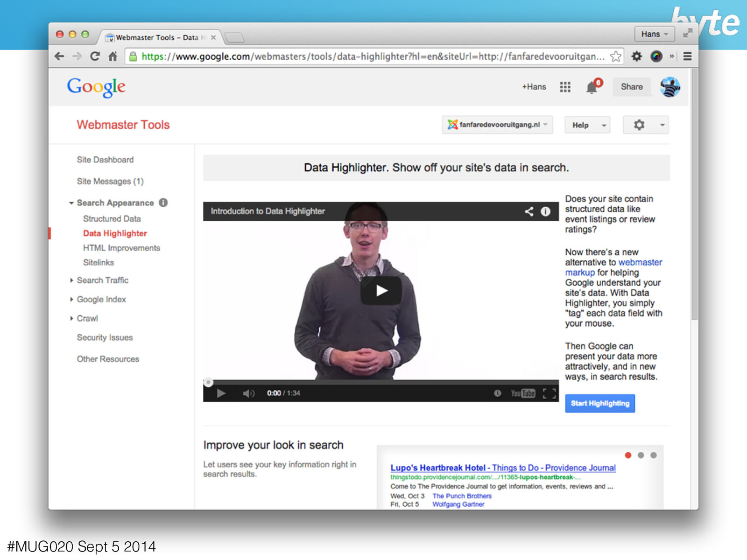
Task: Show video info via the info icon
Action: point(545,211)
